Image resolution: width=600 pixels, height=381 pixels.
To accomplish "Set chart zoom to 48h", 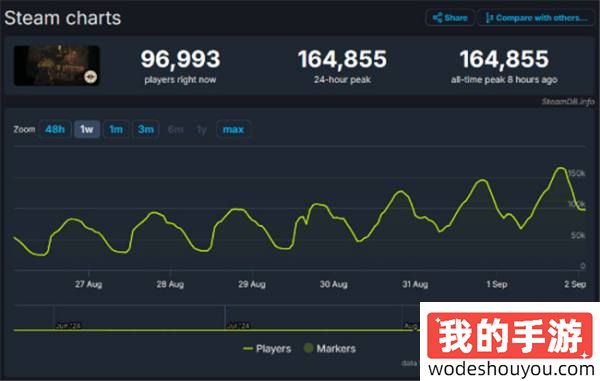I will (55, 129).
